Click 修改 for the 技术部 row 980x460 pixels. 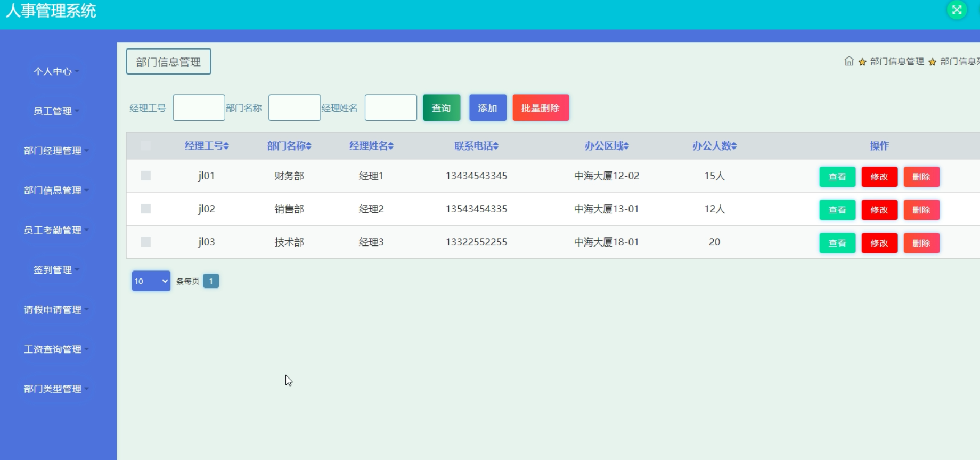pyautogui.click(x=879, y=243)
